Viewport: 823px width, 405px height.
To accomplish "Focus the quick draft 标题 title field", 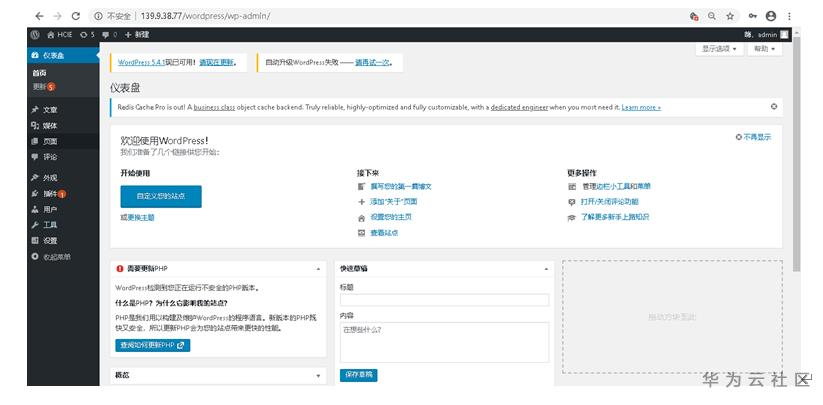I will pyautogui.click(x=445, y=300).
